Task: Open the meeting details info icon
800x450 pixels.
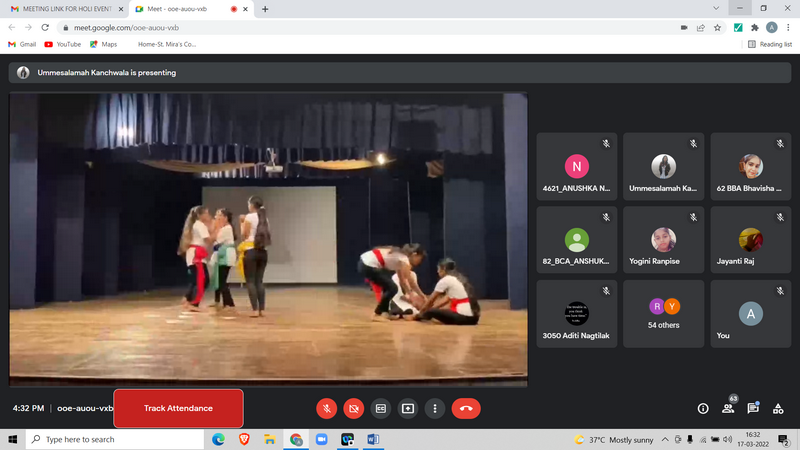Action: pos(703,408)
